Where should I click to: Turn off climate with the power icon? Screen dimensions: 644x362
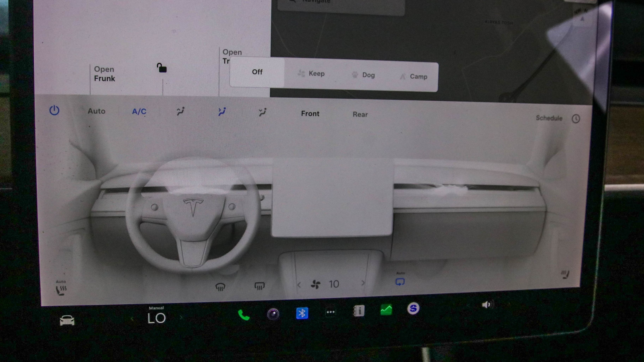(x=54, y=110)
